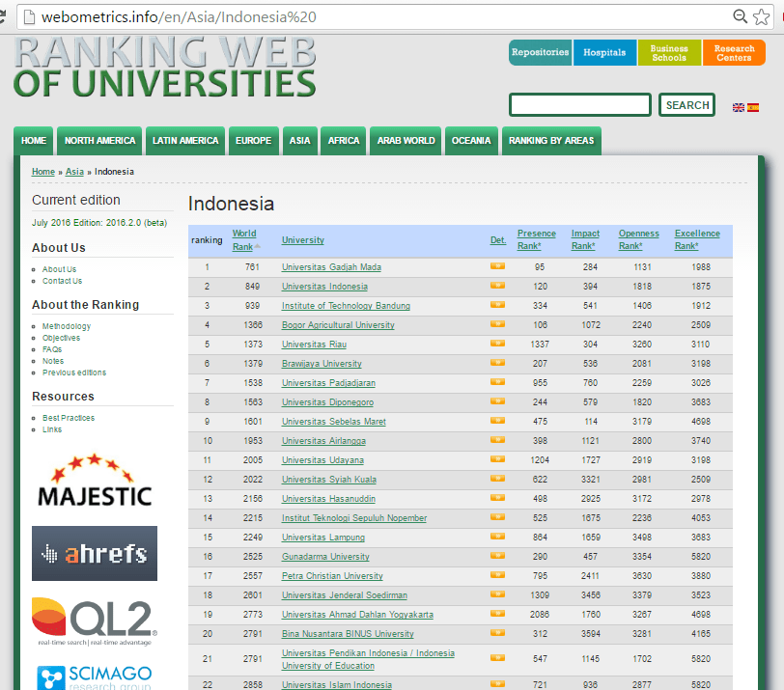
Task: Click the search text input field
Action: 580,105
